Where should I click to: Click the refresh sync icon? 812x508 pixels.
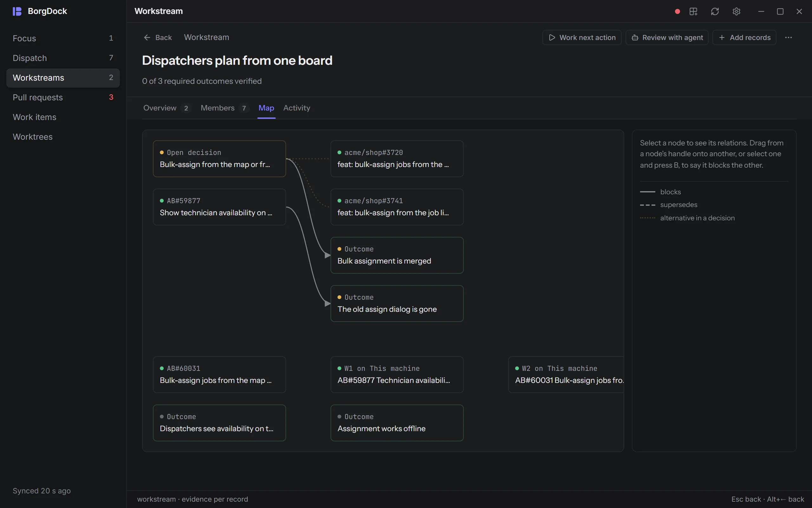coord(715,11)
